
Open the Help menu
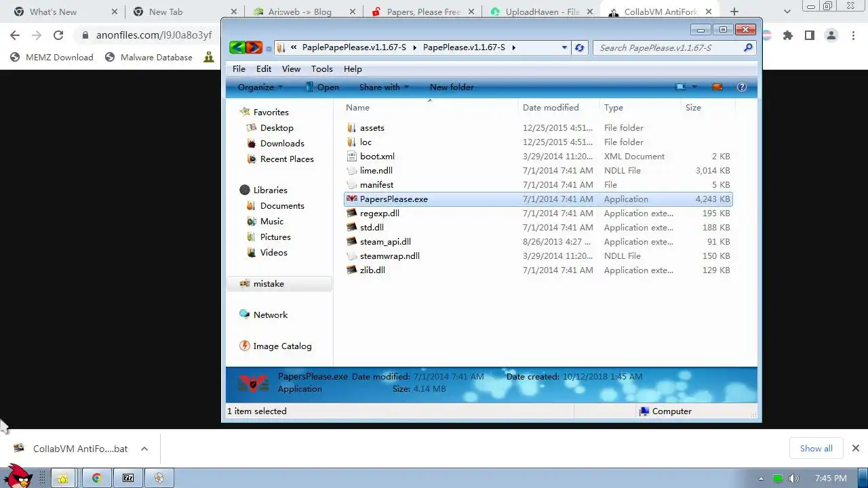tap(353, 68)
